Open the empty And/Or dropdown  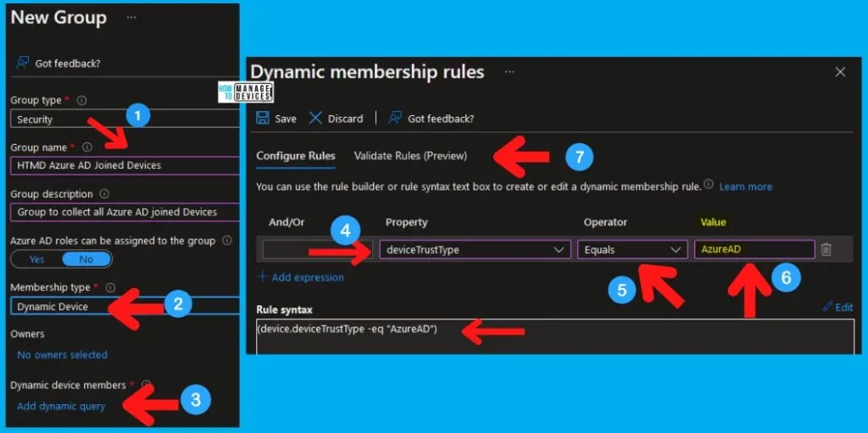317,250
